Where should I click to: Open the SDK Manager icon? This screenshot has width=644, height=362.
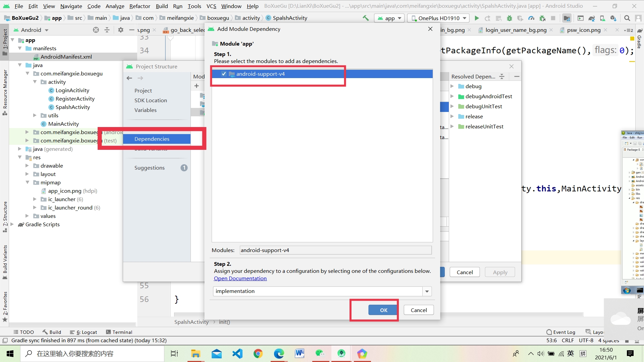coord(613,18)
